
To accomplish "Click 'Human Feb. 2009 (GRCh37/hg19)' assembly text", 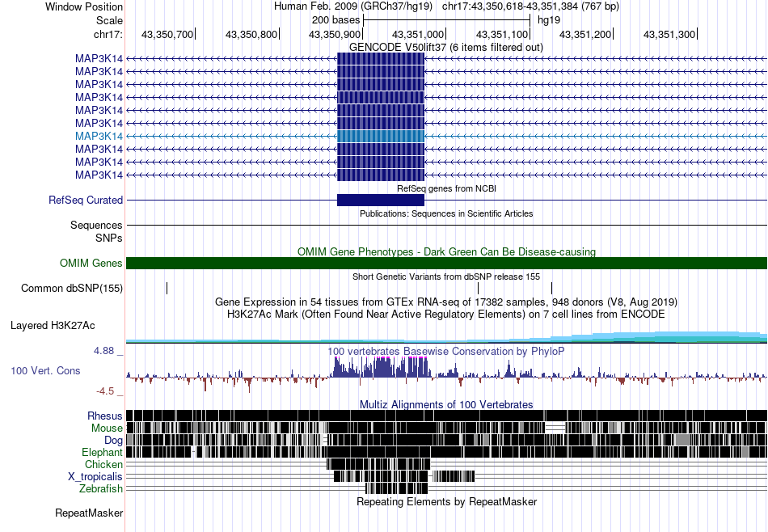I will pos(353,6).
